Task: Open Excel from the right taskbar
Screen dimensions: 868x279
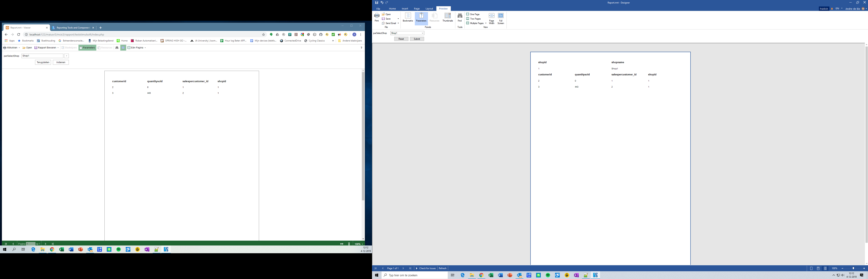Action: [491, 275]
